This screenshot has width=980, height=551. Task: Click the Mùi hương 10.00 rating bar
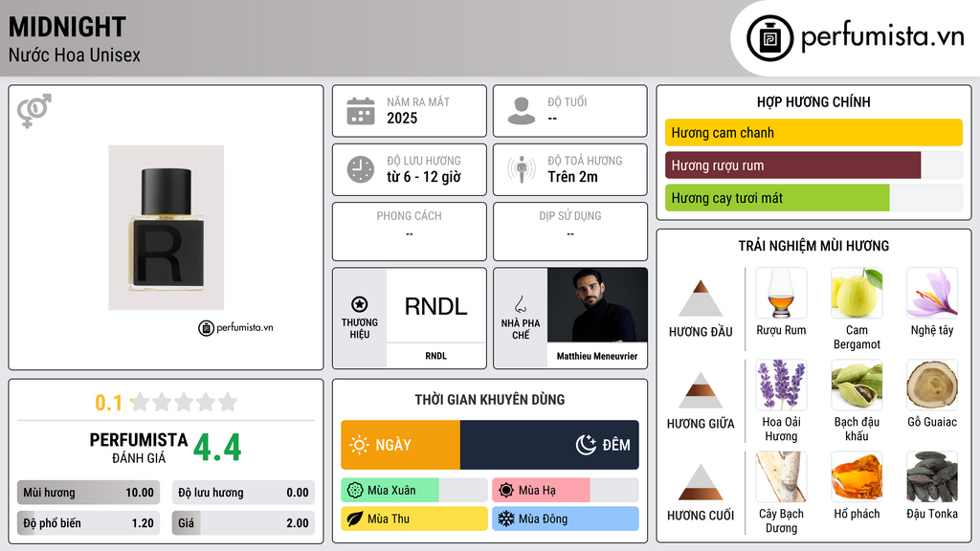(88, 493)
